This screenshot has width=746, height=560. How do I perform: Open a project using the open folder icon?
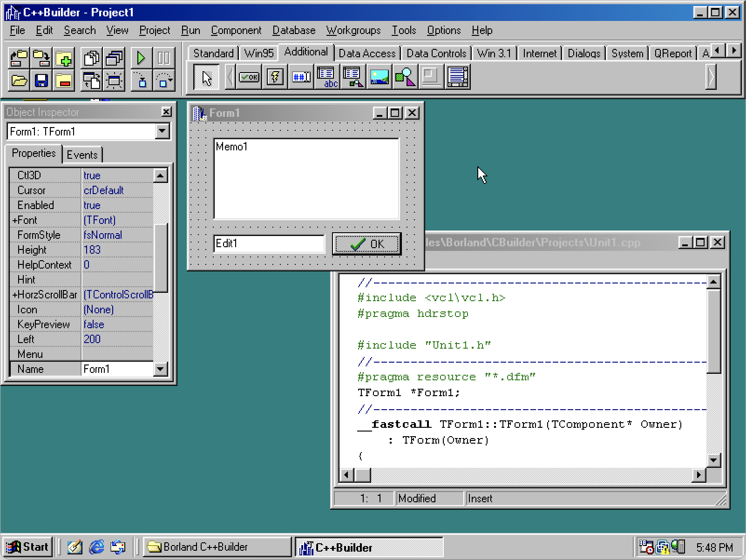coord(19,80)
